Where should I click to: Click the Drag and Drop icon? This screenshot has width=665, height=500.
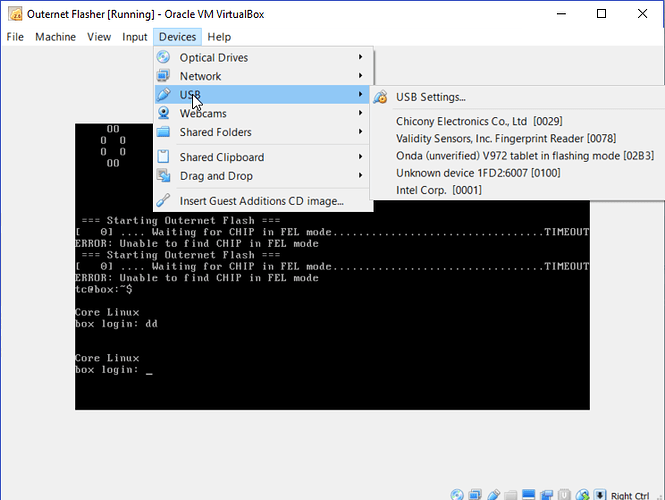(x=163, y=175)
